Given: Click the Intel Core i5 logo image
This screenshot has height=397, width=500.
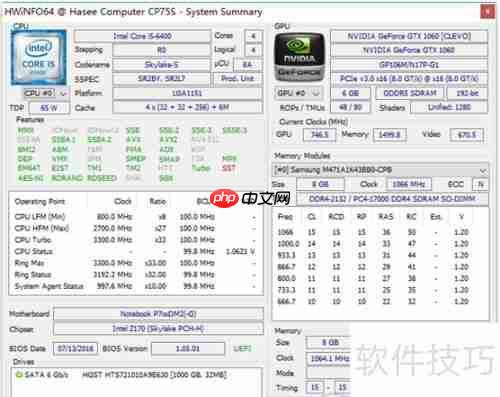Looking at the screenshot, I should 39,57.
